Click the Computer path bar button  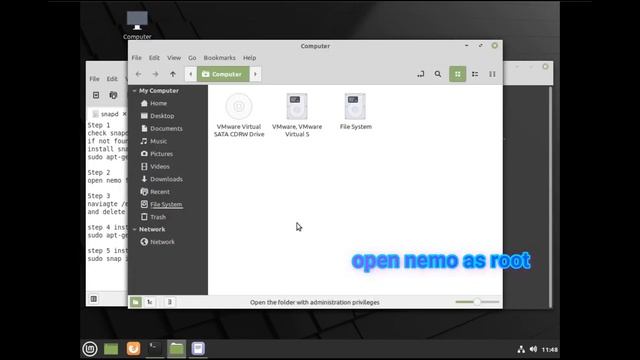[x=223, y=74]
